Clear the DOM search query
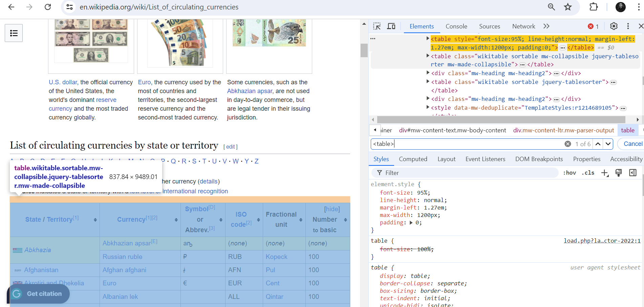The image size is (644, 307). click(568, 144)
